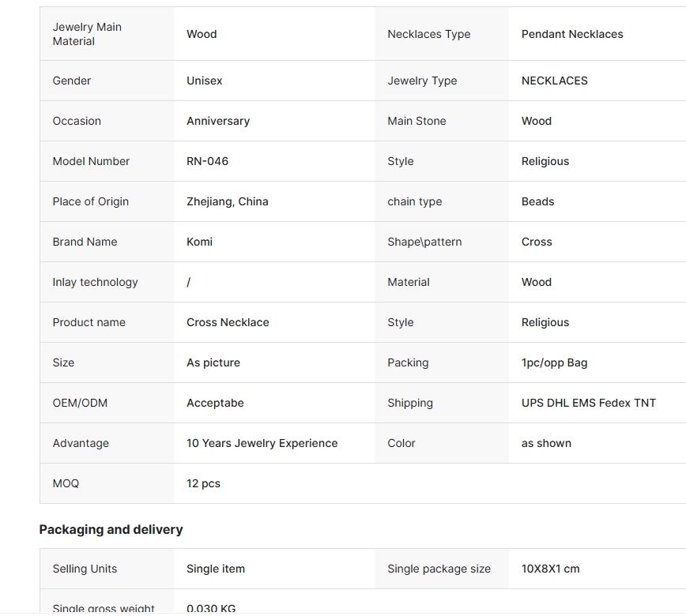
Task: Click the "Zhejiang, China" origin value
Action: click(228, 201)
